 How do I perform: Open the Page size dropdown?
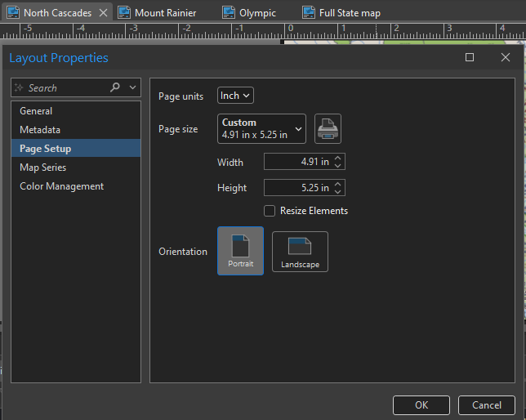(x=261, y=128)
